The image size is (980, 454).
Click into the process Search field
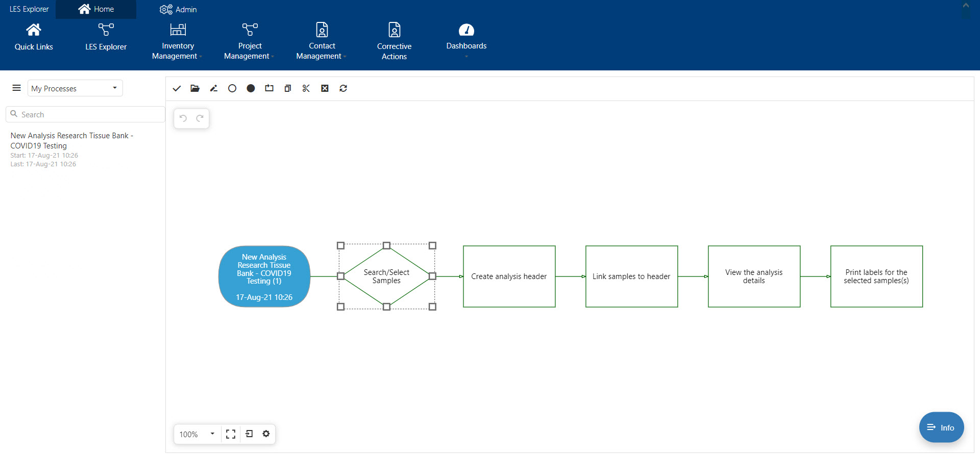pyautogui.click(x=85, y=114)
